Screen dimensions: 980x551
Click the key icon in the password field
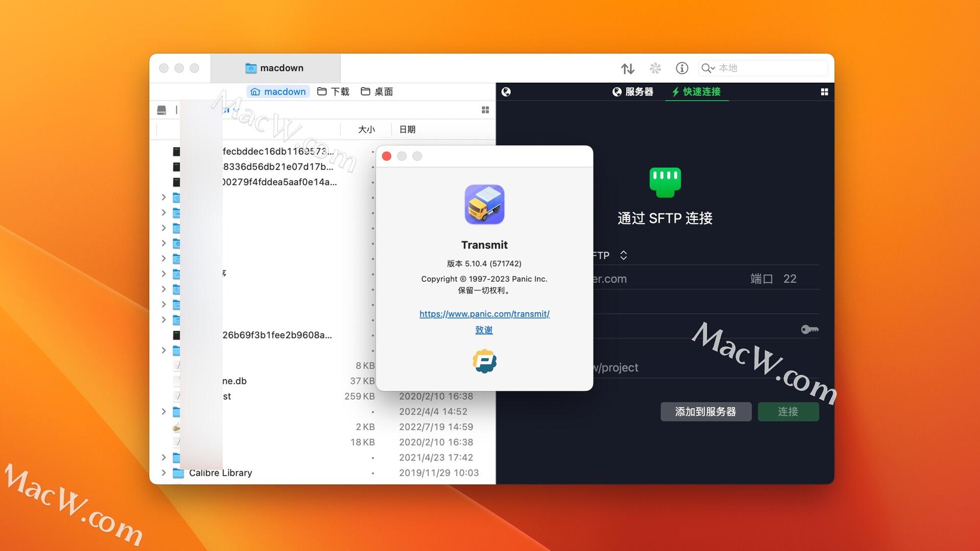coord(809,329)
